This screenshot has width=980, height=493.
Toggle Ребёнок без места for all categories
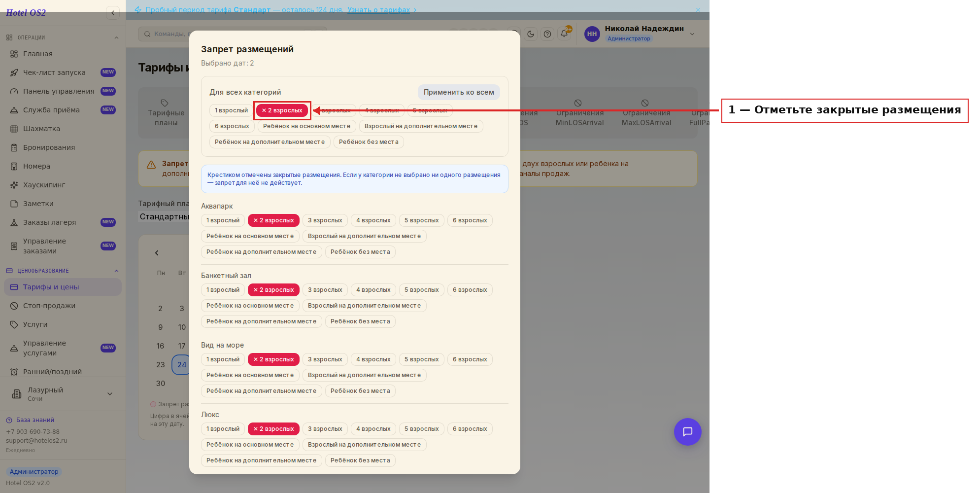click(x=369, y=142)
